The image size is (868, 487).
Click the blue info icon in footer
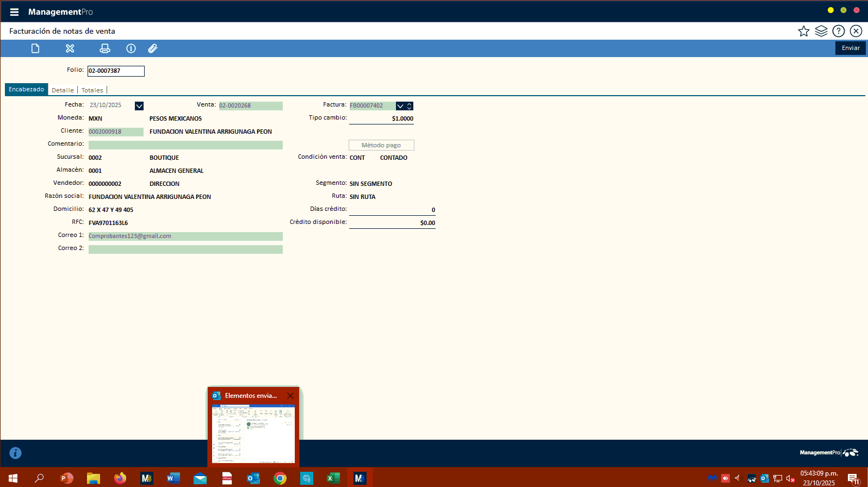coord(15,453)
